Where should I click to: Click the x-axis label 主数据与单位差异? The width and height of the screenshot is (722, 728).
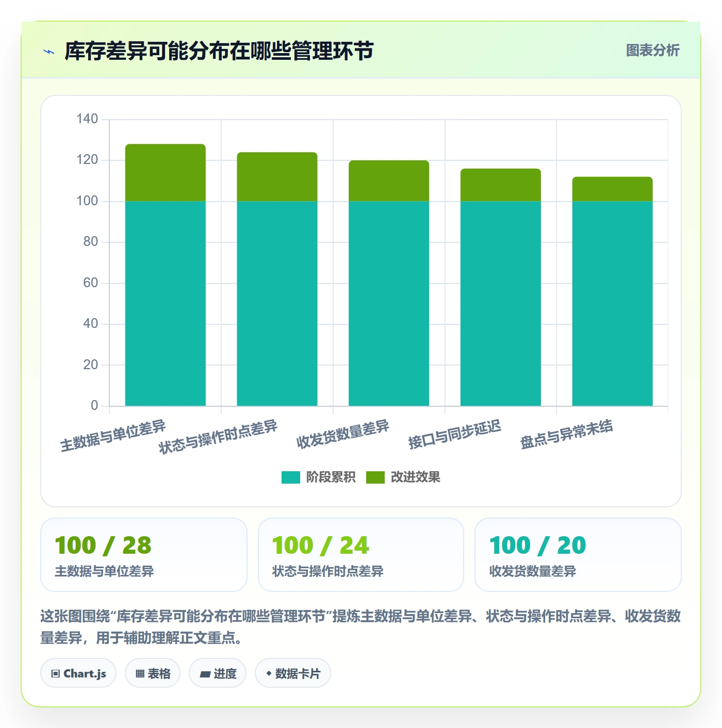coord(113,436)
